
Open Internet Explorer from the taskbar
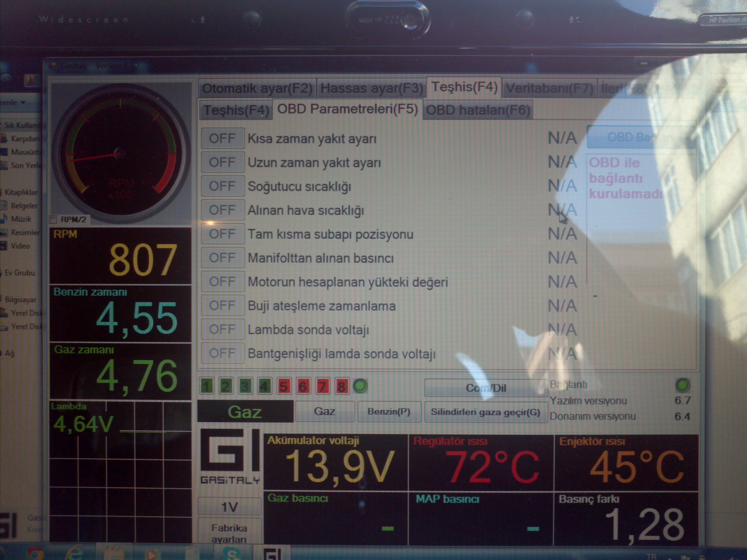(x=74, y=553)
